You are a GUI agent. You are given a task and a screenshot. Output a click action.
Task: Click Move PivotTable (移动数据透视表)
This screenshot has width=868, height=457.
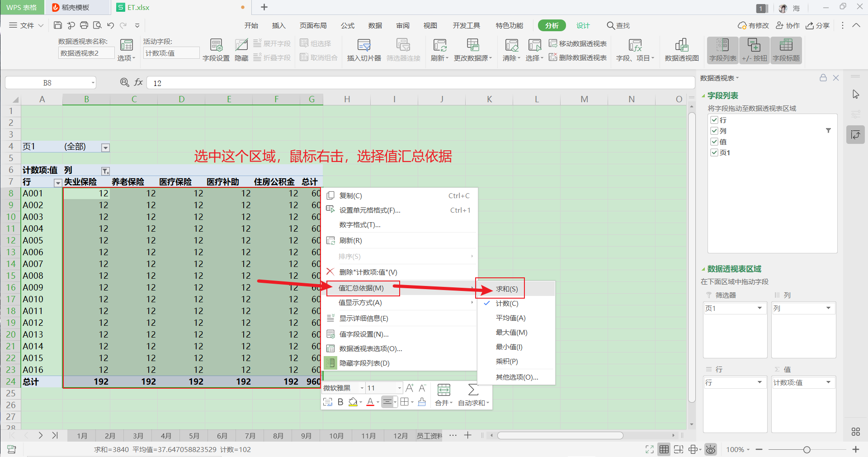(x=578, y=43)
